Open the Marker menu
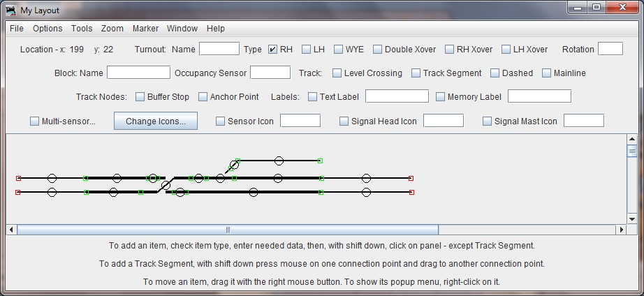Screen dimensions: 644x296 (x=145, y=29)
